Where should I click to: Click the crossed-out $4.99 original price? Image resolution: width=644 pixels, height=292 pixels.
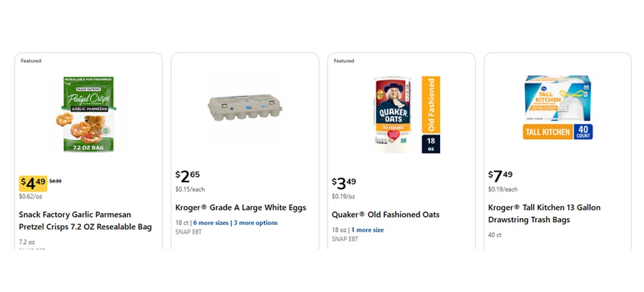tap(55, 181)
